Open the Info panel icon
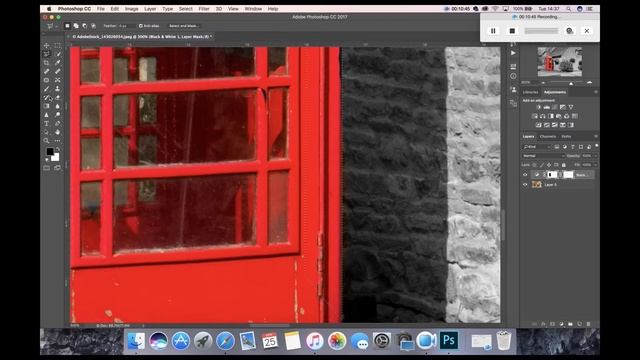This screenshot has height=360, width=640. tap(513, 76)
